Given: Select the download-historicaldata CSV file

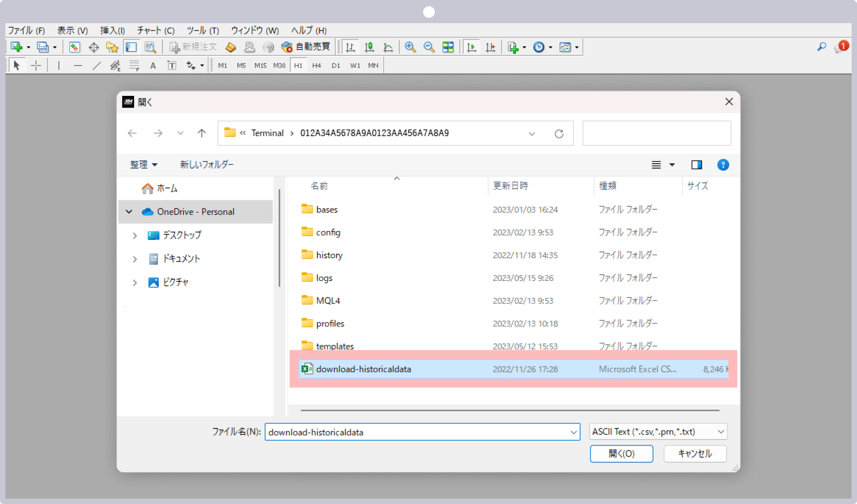Looking at the screenshot, I should click(x=513, y=369).
